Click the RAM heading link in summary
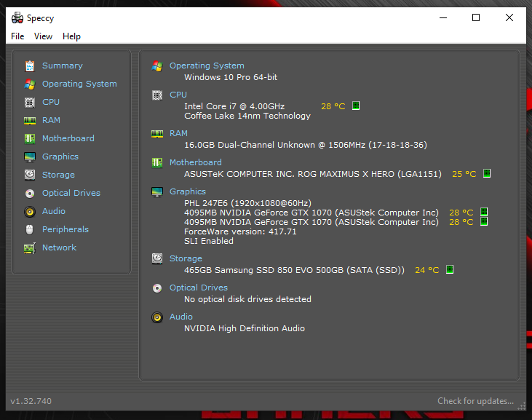 pyautogui.click(x=178, y=133)
